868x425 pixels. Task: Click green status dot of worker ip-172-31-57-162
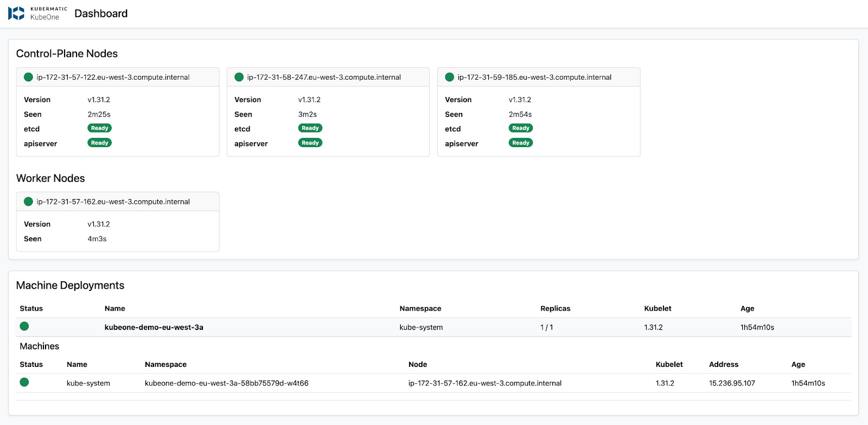[29, 201]
